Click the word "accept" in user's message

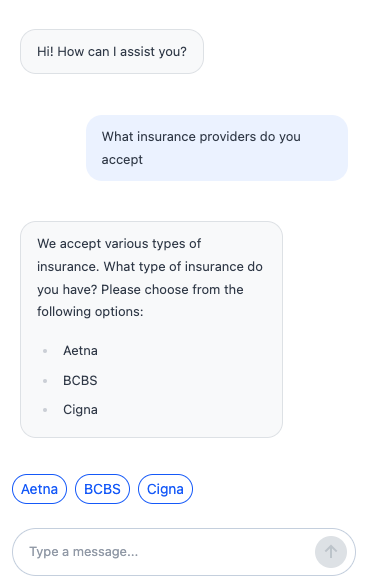(122, 160)
